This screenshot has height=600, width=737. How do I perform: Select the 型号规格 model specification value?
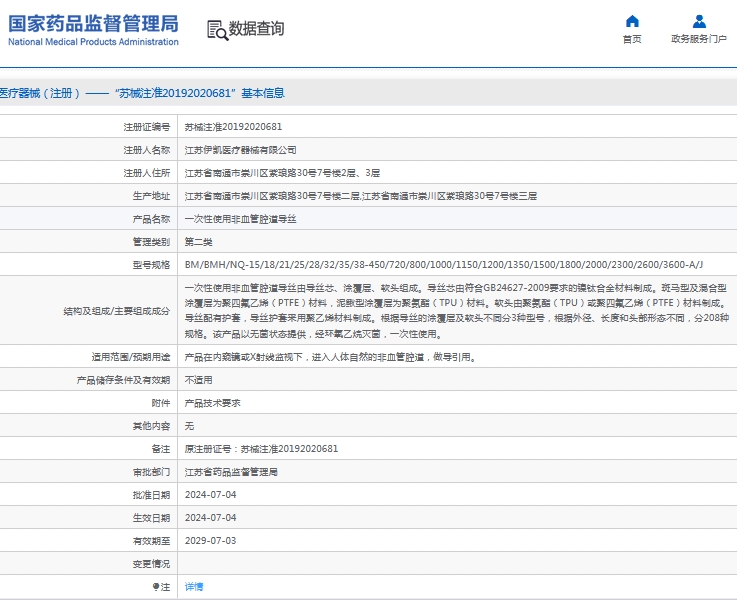click(444, 265)
